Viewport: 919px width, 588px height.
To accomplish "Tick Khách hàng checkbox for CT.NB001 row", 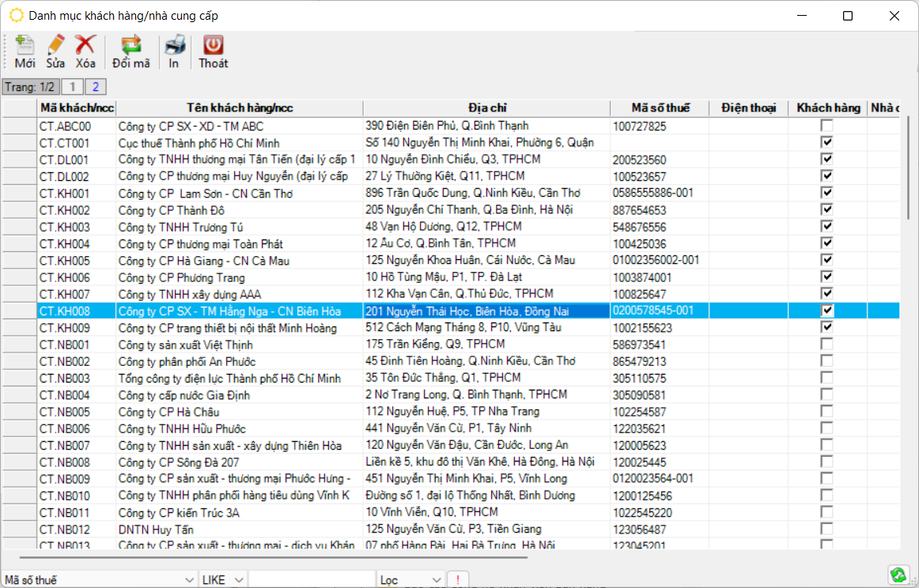I will tap(826, 345).
